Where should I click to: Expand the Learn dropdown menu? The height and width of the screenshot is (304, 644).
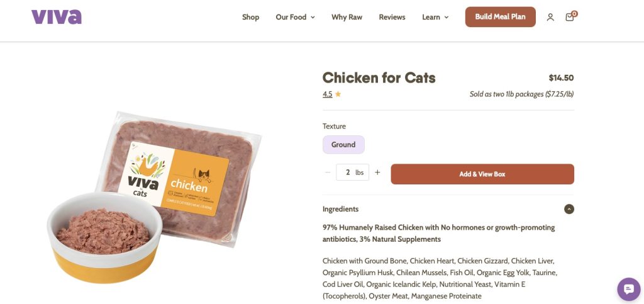pyautogui.click(x=435, y=17)
